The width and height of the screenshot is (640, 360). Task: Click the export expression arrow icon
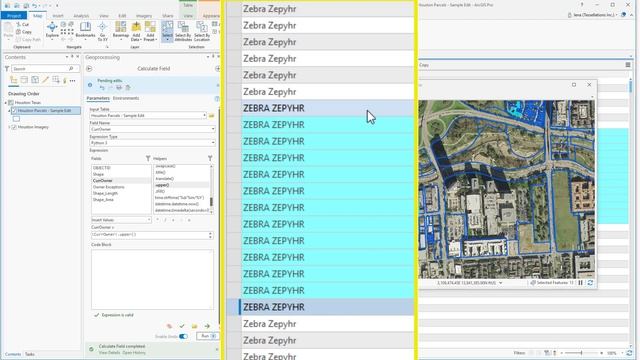tap(207, 326)
